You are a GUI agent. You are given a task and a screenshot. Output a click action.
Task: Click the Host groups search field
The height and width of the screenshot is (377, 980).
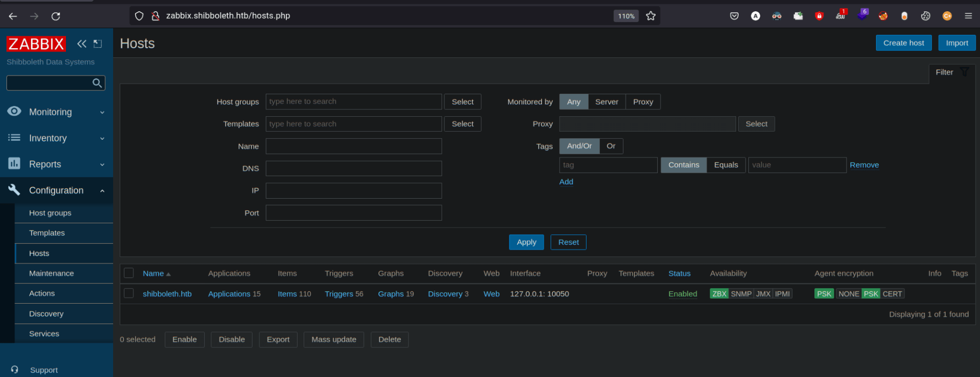(354, 102)
